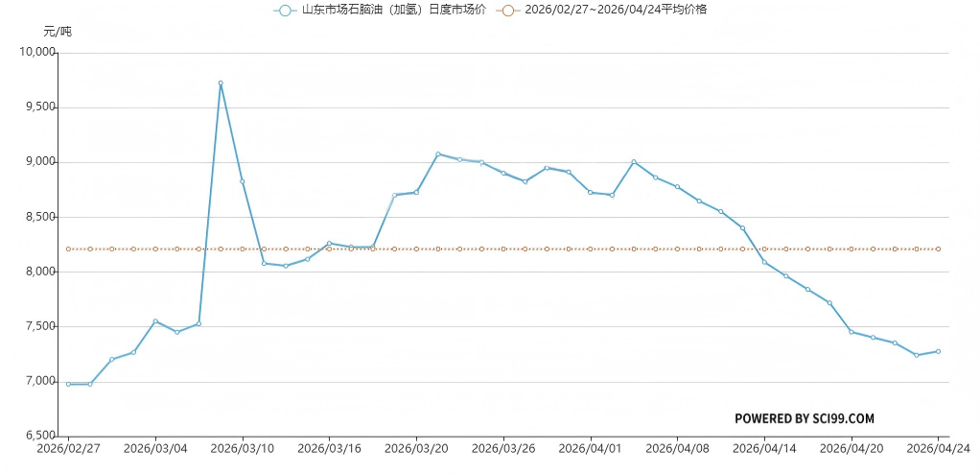980x474 pixels.
Task: Click the blue data point at 2026/04/14
Action: pyautogui.click(x=764, y=262)
